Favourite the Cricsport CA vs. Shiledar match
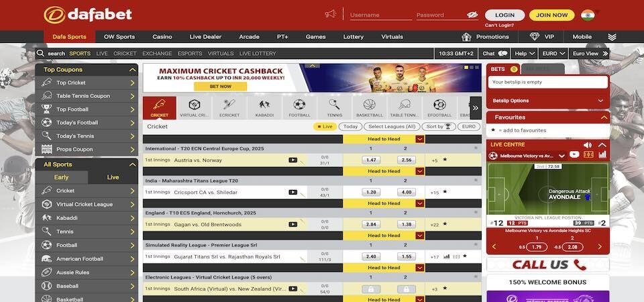Image resolution: width=644 pixels, height=302 pixels. (445, 192)
